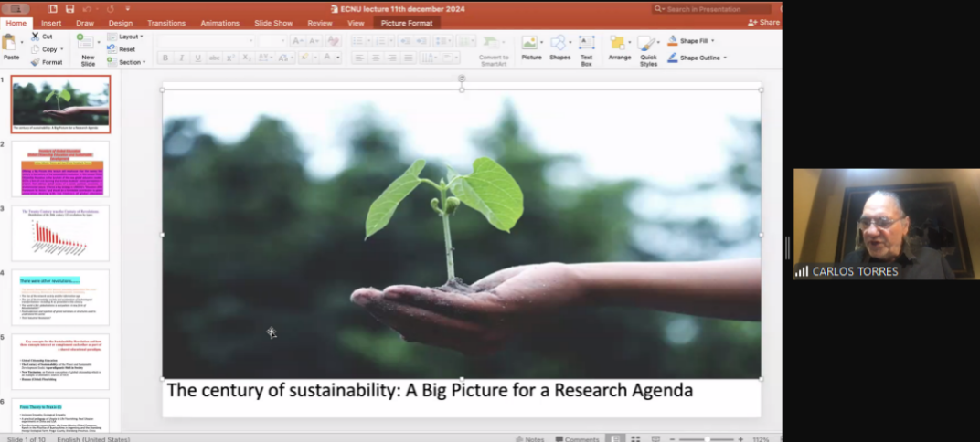Toggle Bold formatting
980x442 pixels.
[x=165, y=58]
